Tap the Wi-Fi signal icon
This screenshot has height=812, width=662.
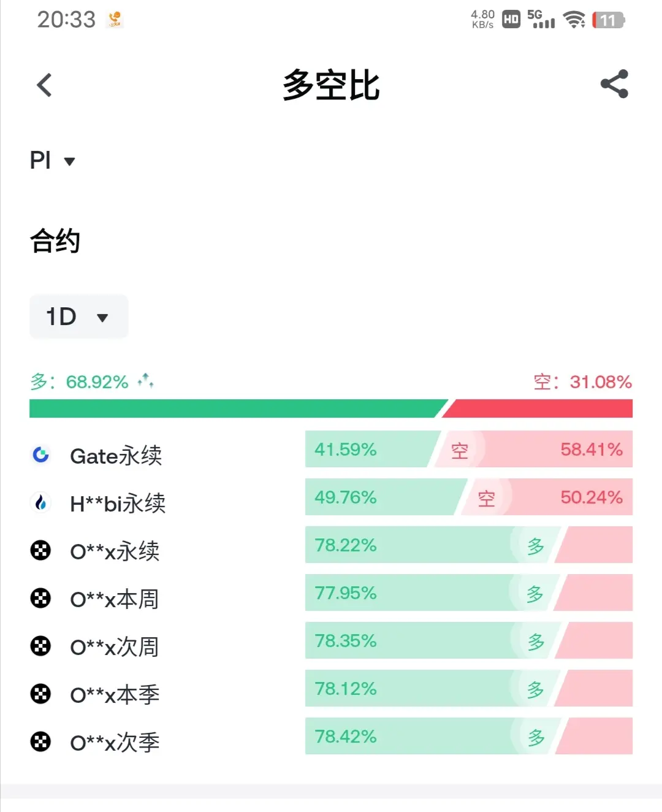coord(574,20)
